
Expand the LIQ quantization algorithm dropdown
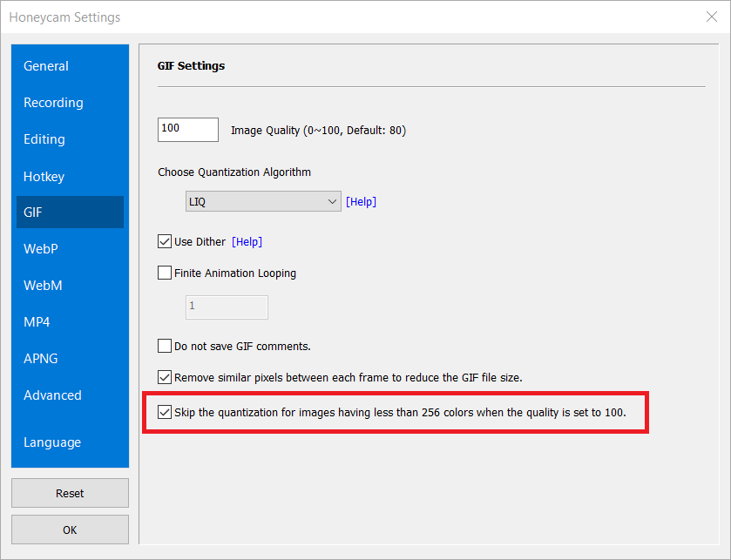263,202
